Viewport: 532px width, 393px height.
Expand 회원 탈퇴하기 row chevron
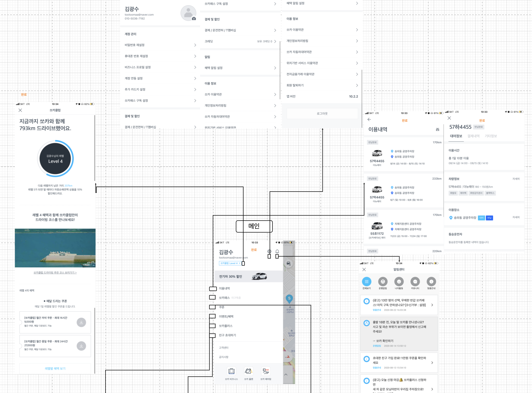tap(357, 85)
